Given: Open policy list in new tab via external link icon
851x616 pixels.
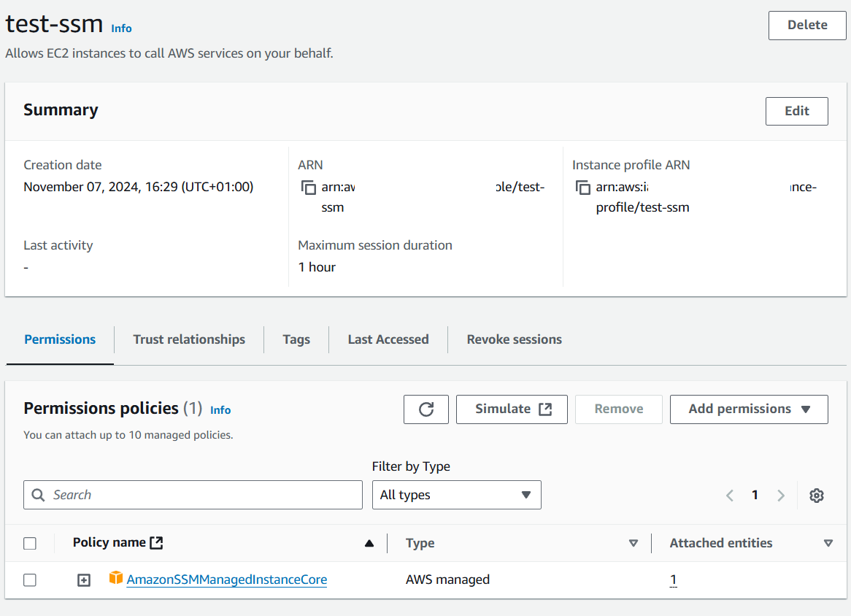Looking at the screenshot, I should [x=157, y=542].
